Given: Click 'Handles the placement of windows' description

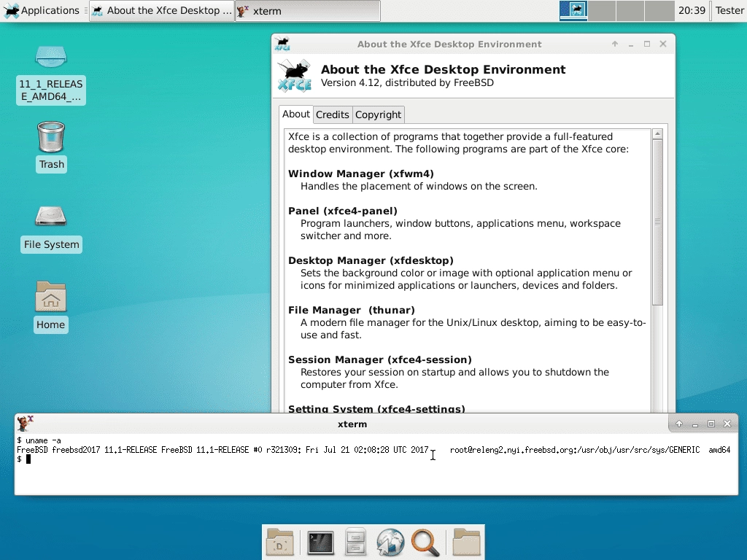Looking at the screenshot, I should pos(419,186).
